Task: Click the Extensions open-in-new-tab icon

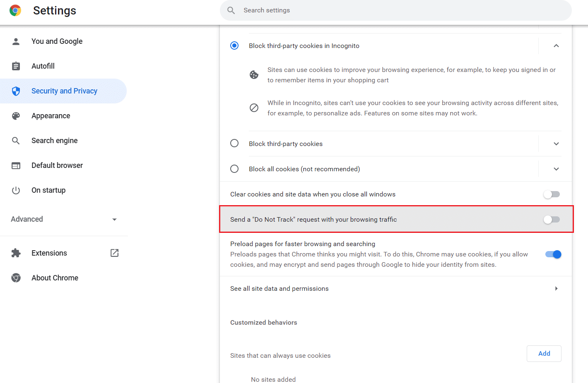Action: [x=115, y=253]
